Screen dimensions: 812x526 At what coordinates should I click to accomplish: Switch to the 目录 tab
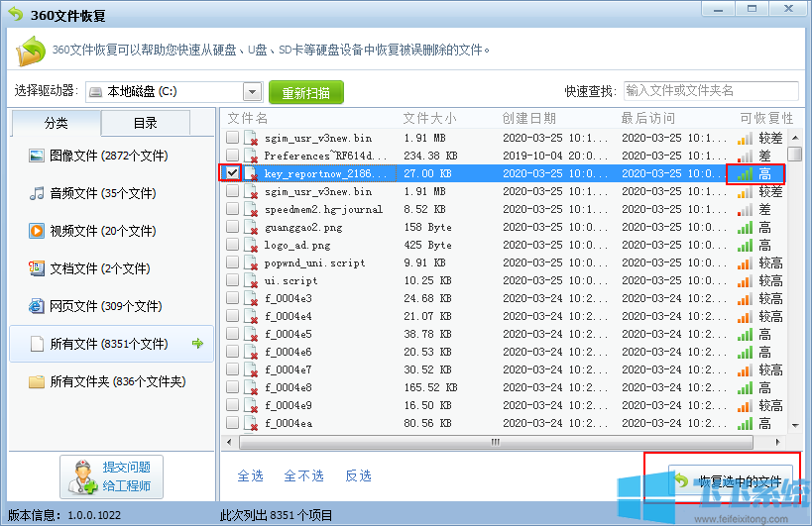146,123
